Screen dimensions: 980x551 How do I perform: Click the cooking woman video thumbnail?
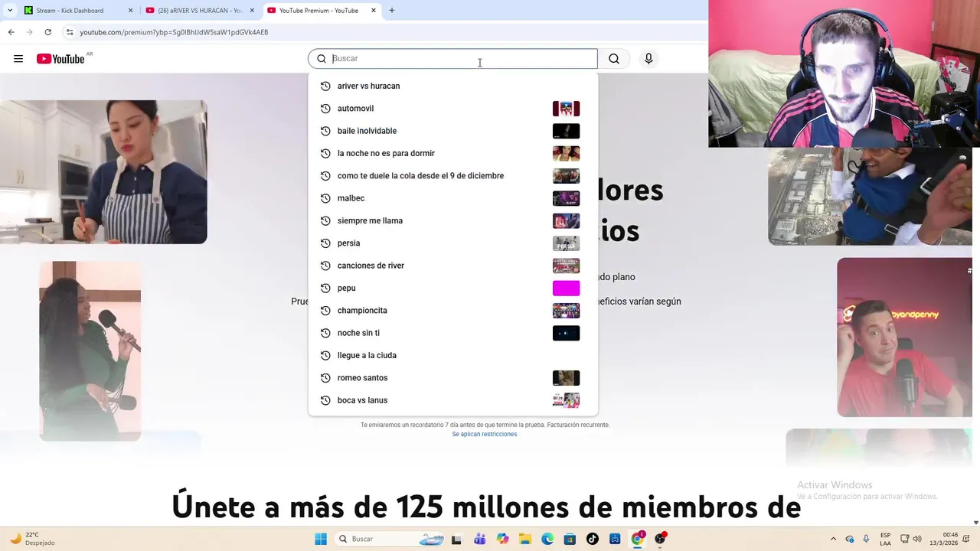click(x=103, y=172)
